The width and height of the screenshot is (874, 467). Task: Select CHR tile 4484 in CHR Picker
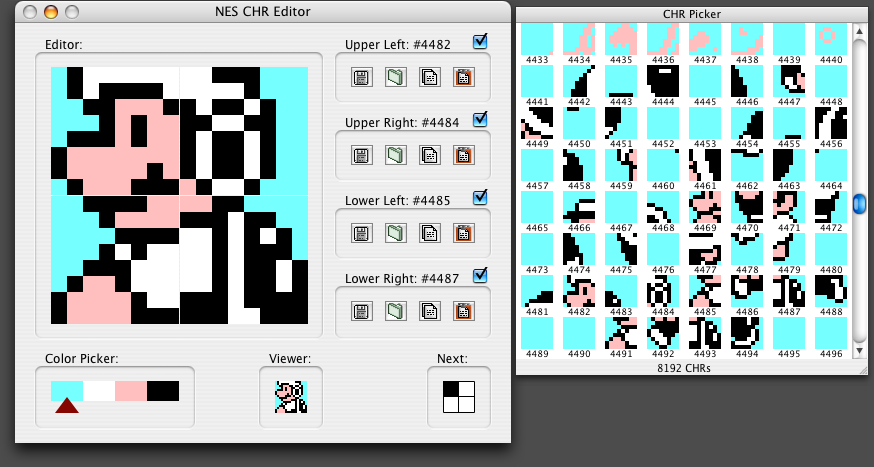pos(663,291)
